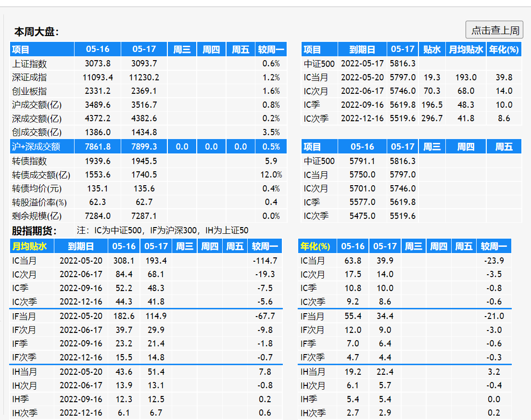Select the 创业板指 row label
The height and width of the screenshot is (420, 531).
pyautogui.click(x=29, y=91)
